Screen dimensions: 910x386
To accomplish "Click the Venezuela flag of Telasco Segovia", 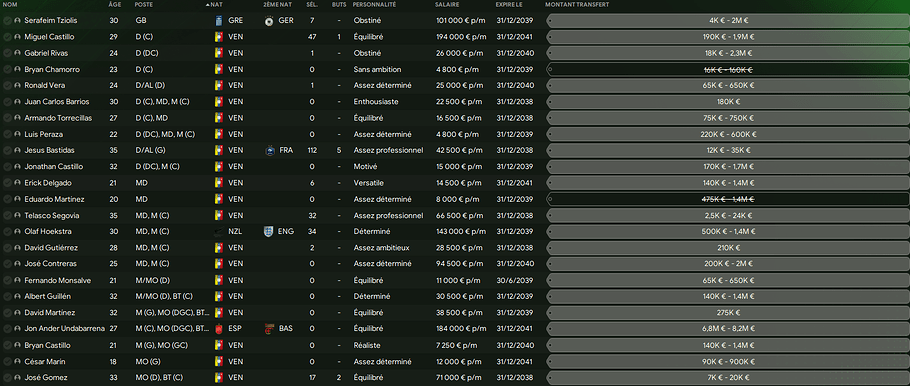I will [x=218, y=215].
